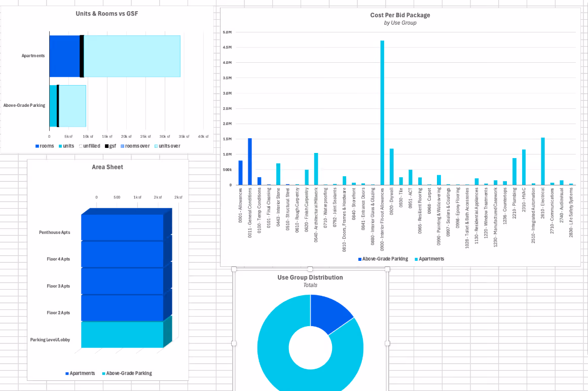Select the 'Use Group Distribution' chart title
Viewport: 588px width, 391px height.
[x=310, y=278]
